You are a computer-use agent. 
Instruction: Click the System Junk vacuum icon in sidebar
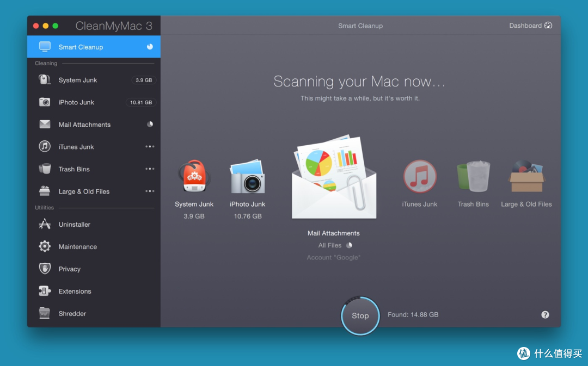45,80
